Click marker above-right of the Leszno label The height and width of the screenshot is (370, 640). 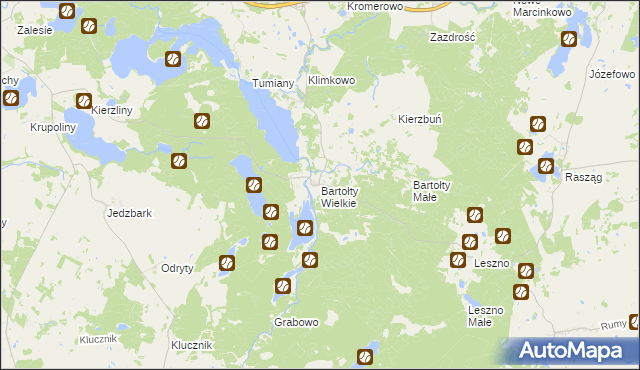pos(502,236)
